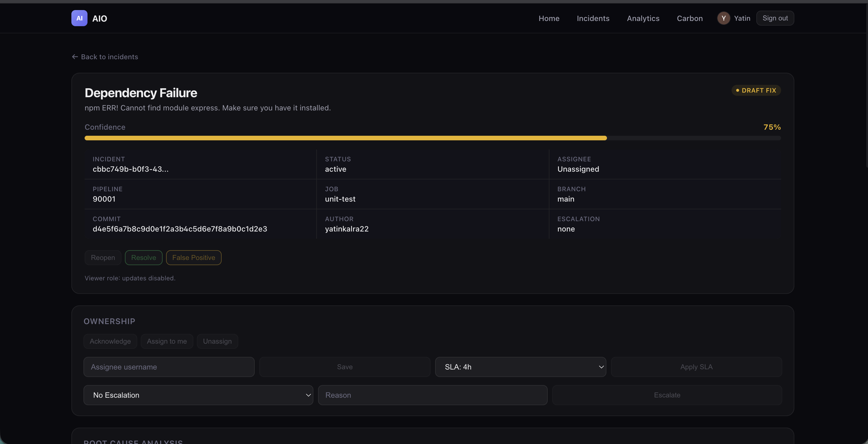Viewport: 868px width, 444px height.
Task: Click the Reopen button
Action: [103, 257]
